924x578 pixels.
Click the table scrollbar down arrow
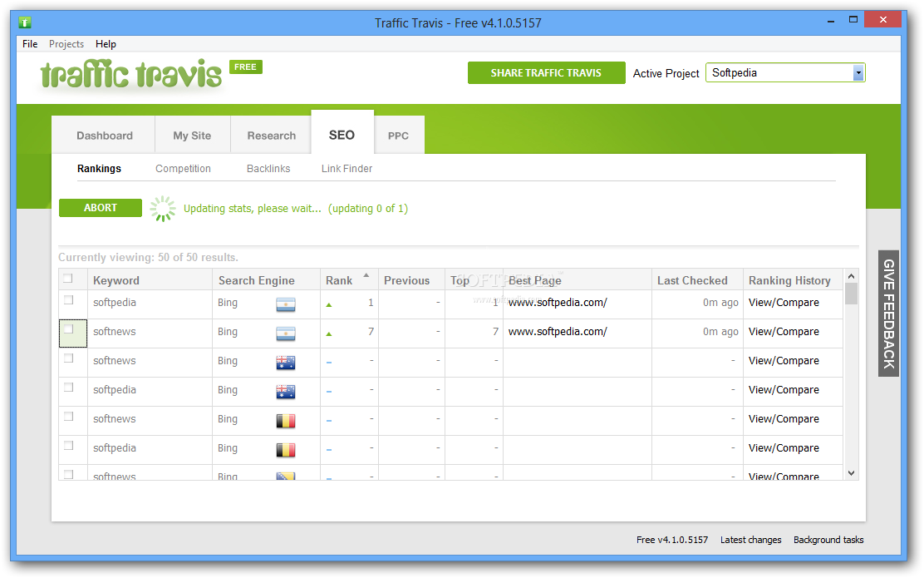coord(851,473)
